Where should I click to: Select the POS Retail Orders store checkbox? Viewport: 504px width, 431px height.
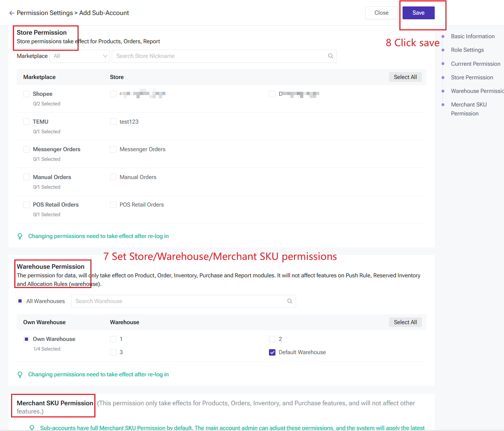(x=113, y=205)
